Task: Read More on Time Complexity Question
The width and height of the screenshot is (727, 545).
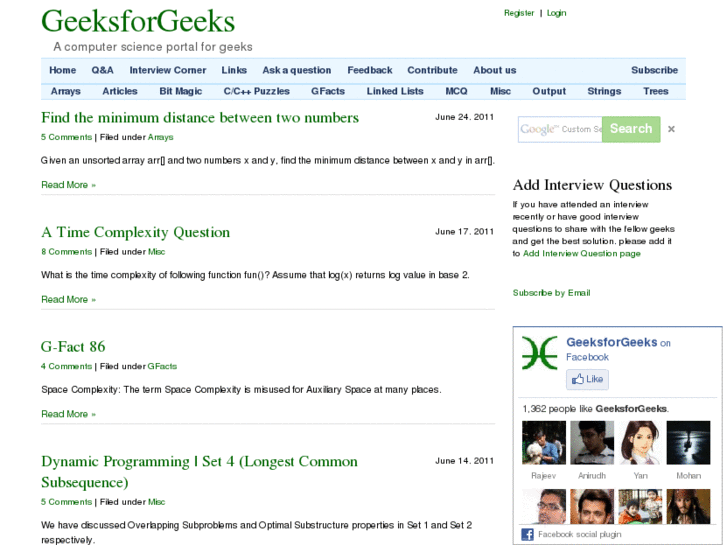Action: pyautogui.click(x=69, y=299)
